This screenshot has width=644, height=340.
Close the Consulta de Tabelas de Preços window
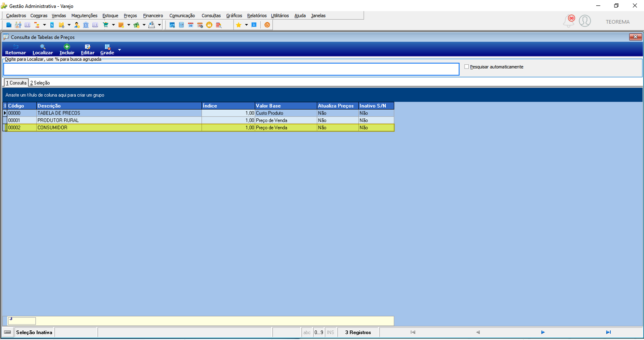coord(635,37)
